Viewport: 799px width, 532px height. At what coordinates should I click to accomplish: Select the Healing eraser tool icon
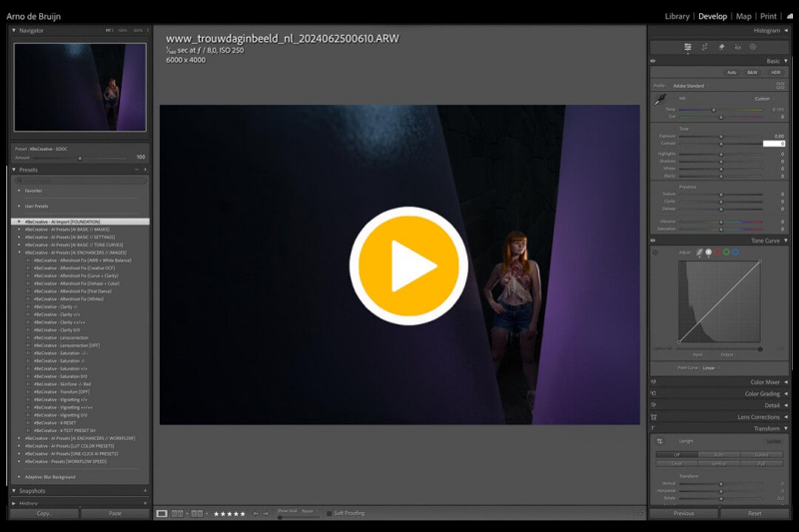pyautogui.click(x=721, y=47)
